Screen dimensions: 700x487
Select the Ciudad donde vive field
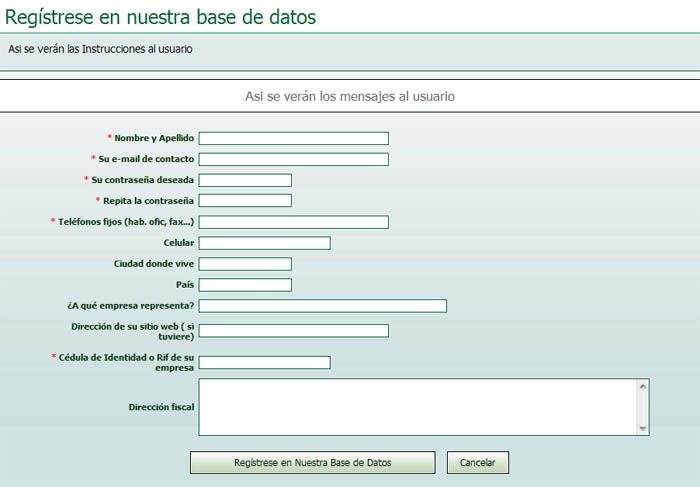point(245,264)
